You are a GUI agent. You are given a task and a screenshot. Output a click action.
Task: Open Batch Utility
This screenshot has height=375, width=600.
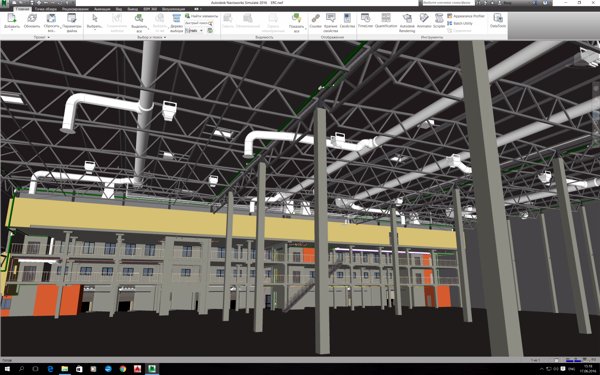(x=460, y=23)
